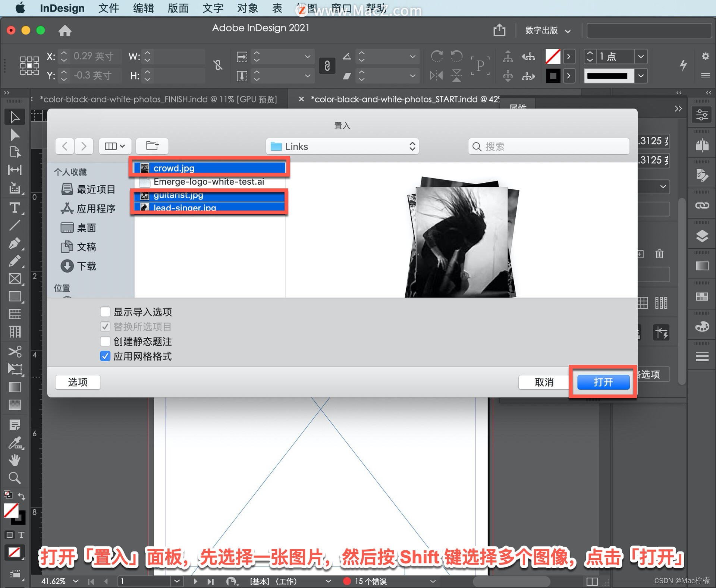Viewport: 716px width, 588px height.
Task: Select the Note tool
Action: pos(15,424)
